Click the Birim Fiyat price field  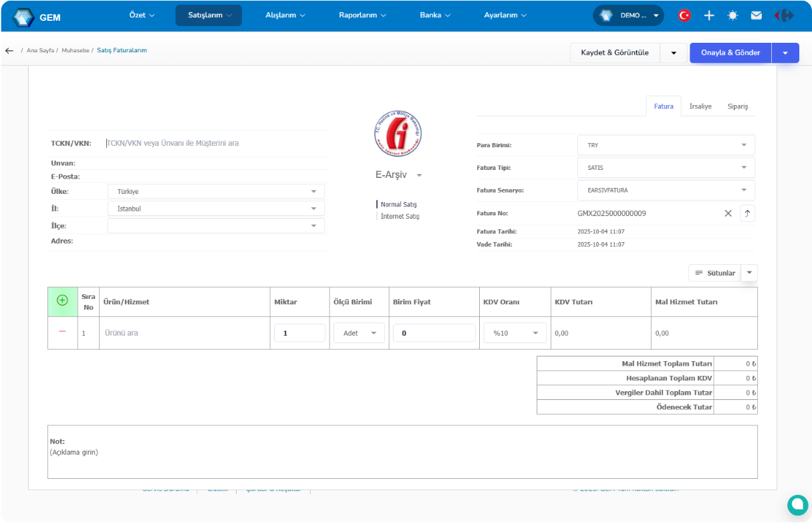pos(434,333)
